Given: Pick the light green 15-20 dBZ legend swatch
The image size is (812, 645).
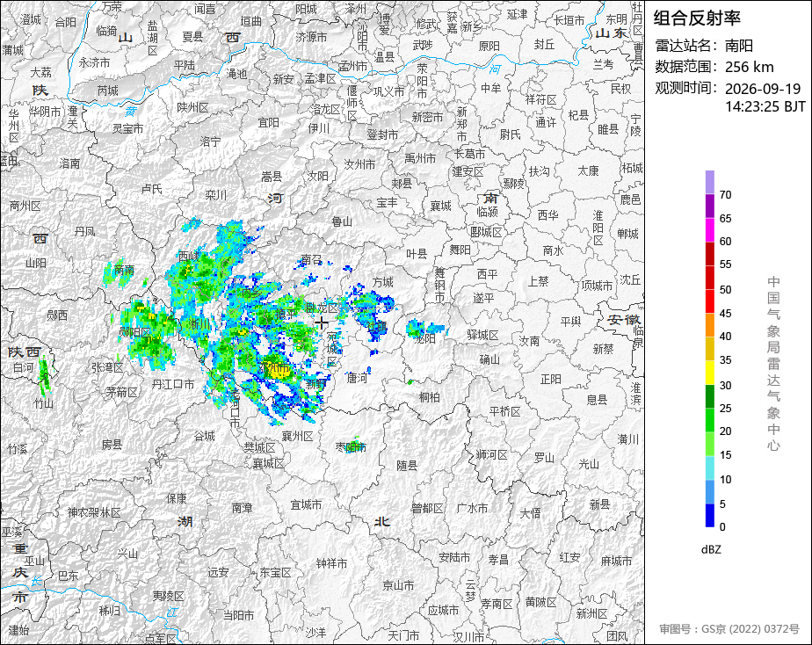Looking at the screenshot, I should (x=709, y=444).
